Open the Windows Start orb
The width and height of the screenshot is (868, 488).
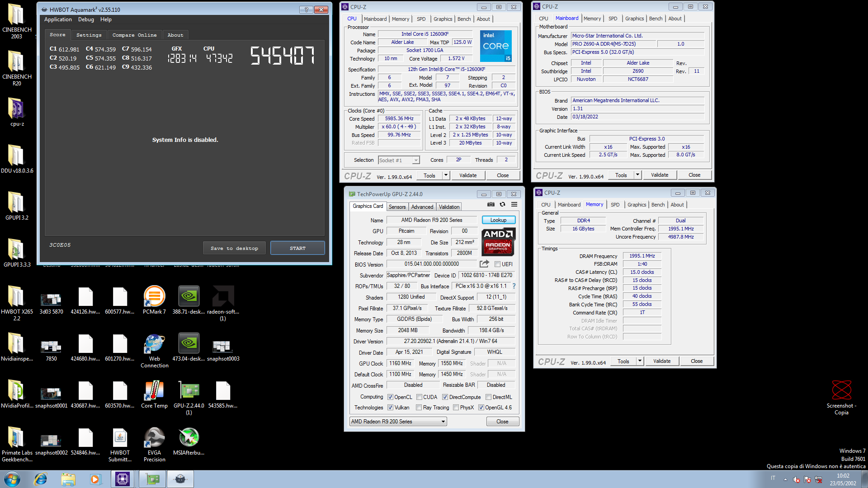[12, 479]
